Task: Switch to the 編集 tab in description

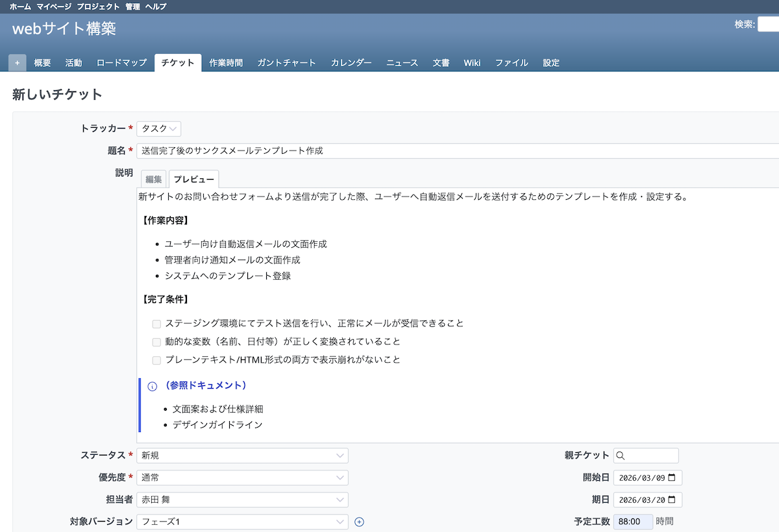Action: [154, 180]
